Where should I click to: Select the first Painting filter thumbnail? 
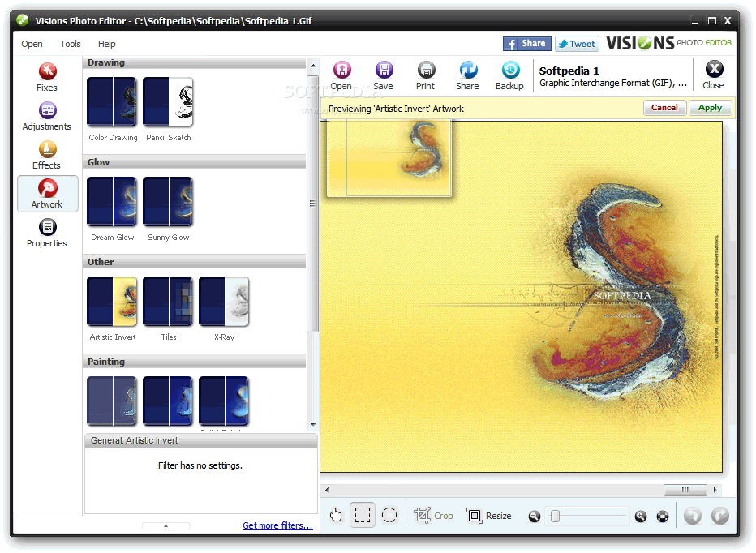pyautogui.click(x=112, y=401)
